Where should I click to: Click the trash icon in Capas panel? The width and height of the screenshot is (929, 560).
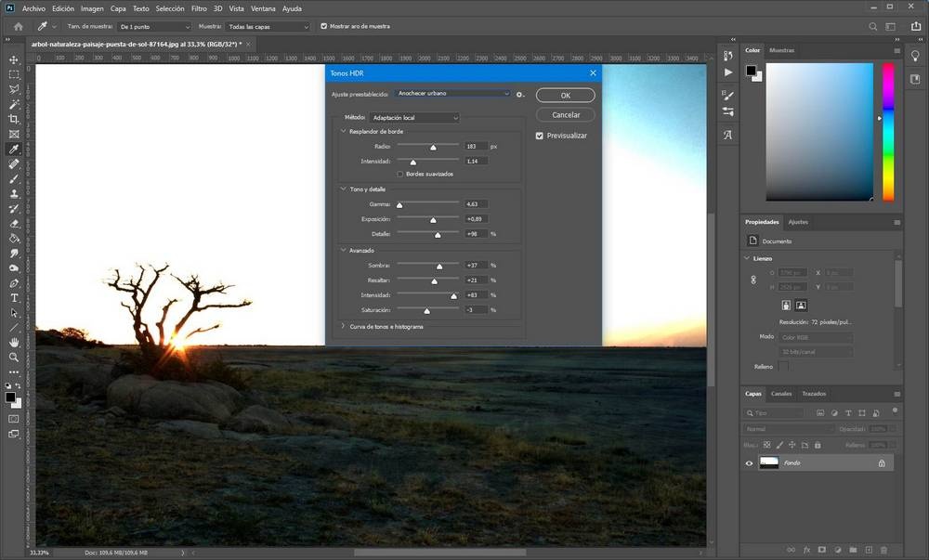click(x=883, y=550)
